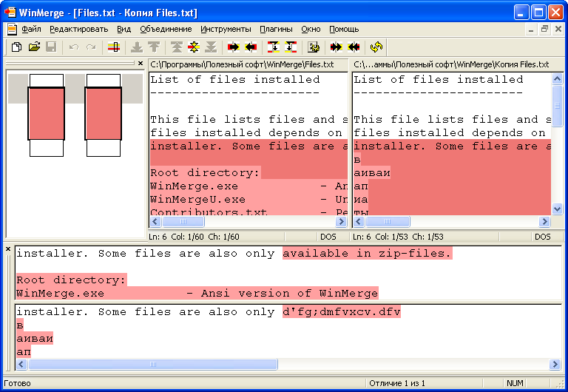The image size is (568, 392).
Task: Click right file bar in location pane
Action: (104, 115)
